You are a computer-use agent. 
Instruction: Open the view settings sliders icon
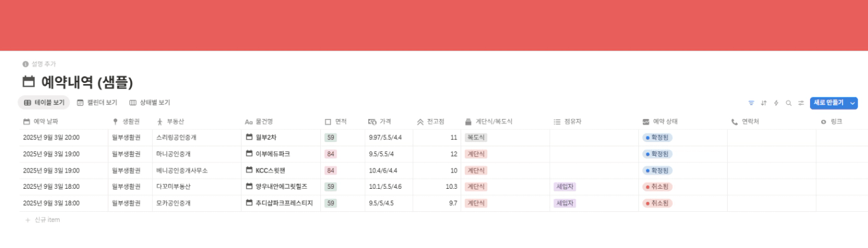(801, 103)
